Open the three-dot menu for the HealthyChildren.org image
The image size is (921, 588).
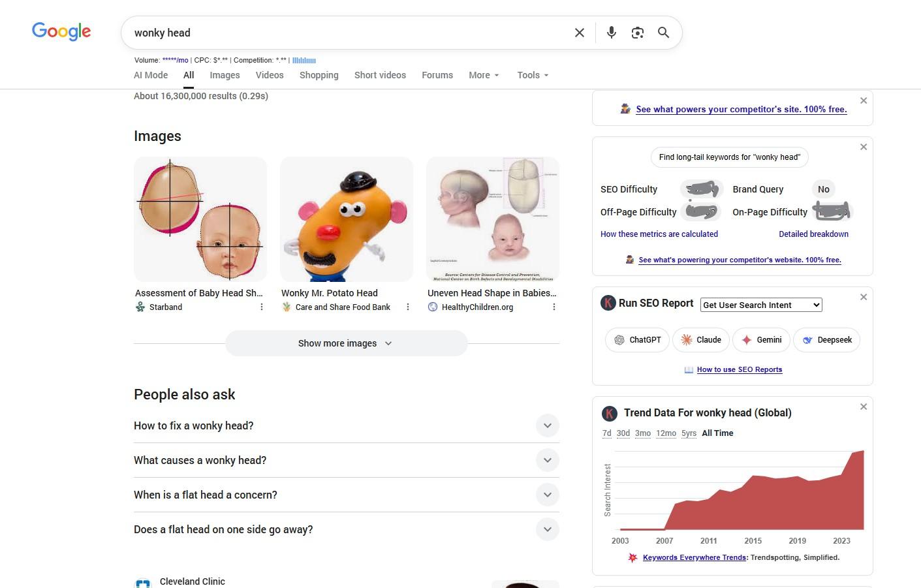[x=554, y=307]
